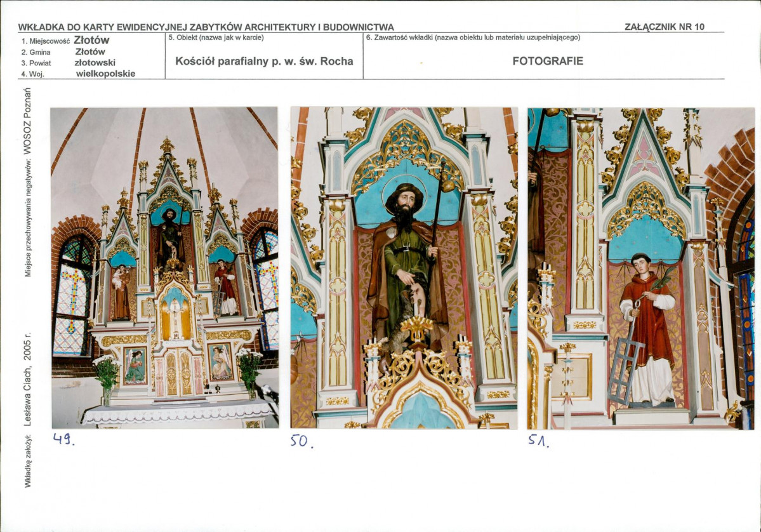Click the handwritten number 50 caption
The height and width of the screenshot is (532, 761).
pos(302,441)
